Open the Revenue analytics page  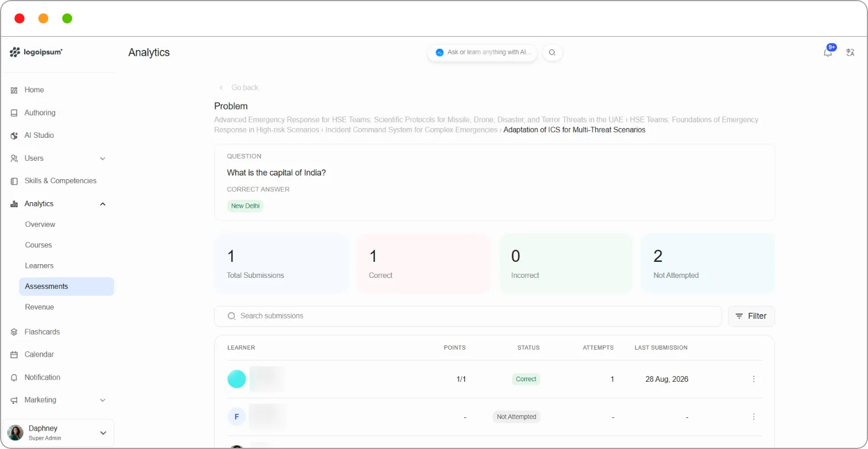tap(40, 307)
